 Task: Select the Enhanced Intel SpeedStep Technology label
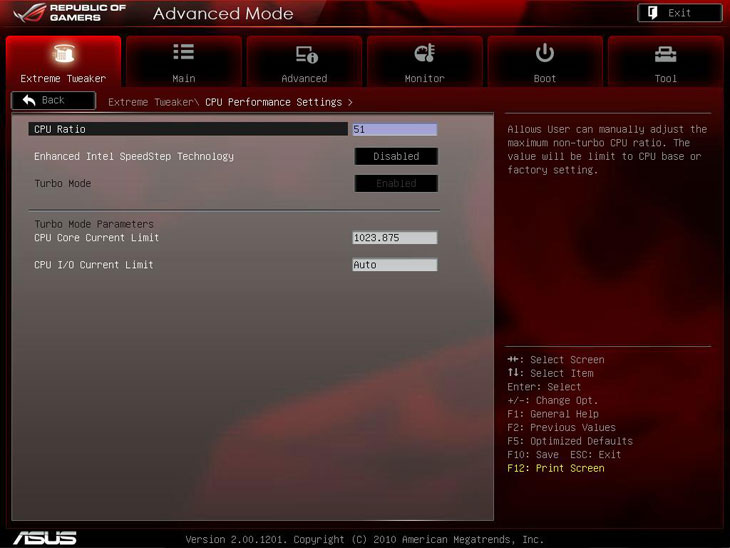134,156
